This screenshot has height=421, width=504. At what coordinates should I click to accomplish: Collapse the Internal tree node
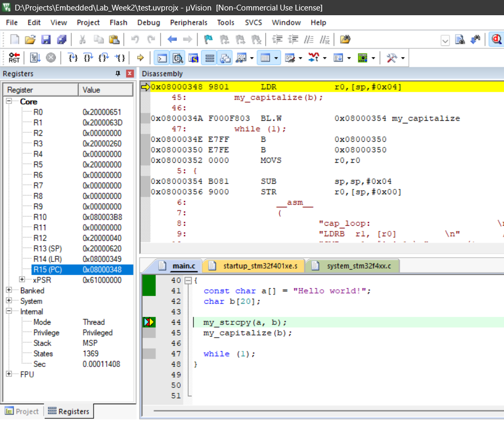coord(9,311)
